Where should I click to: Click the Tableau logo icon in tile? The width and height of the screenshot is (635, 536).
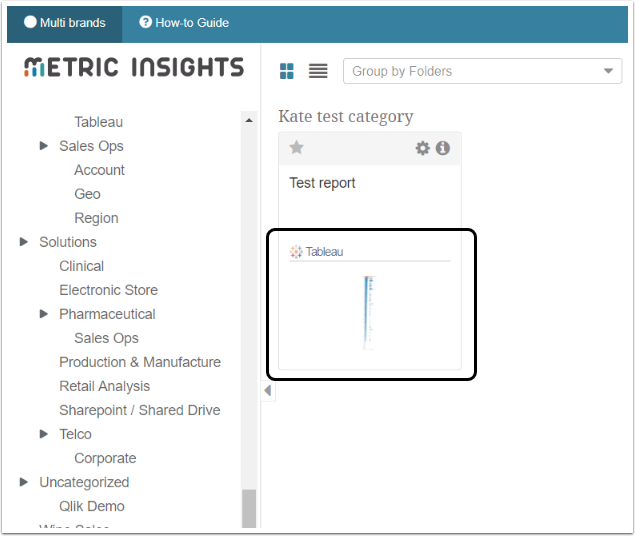coord(296,252)
